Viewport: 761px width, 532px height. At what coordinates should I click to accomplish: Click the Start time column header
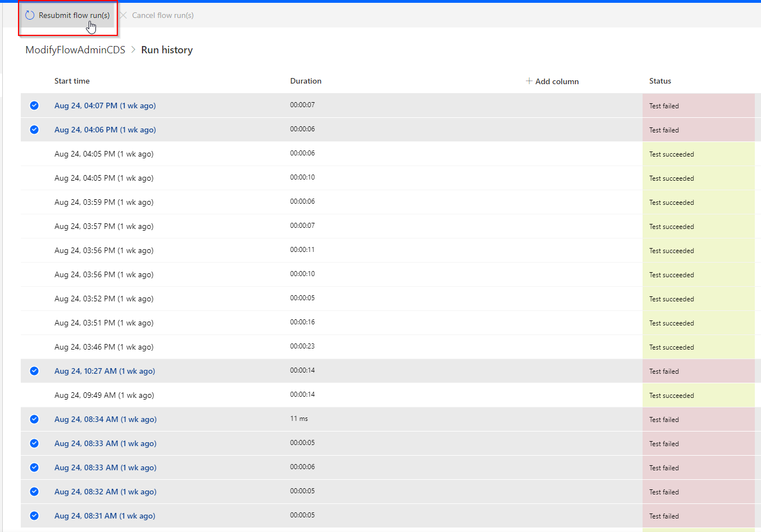[x=72, y=81]
